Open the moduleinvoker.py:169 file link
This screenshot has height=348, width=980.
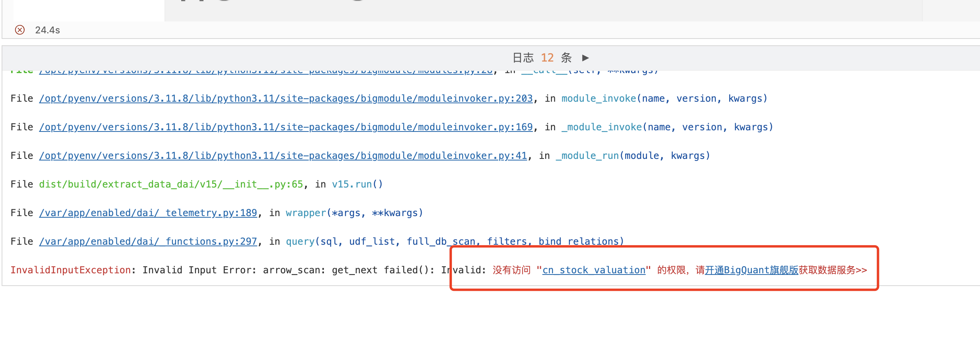pos(286,127)
